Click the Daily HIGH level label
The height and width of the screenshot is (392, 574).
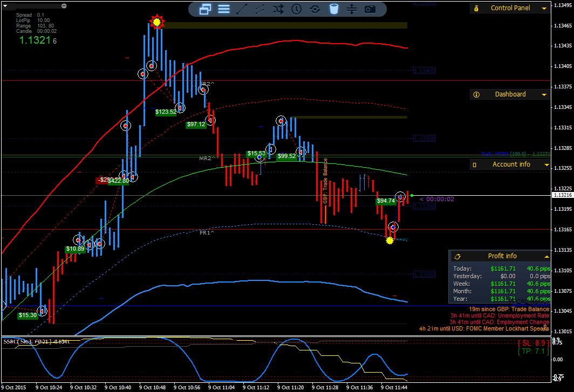point(515,154)
